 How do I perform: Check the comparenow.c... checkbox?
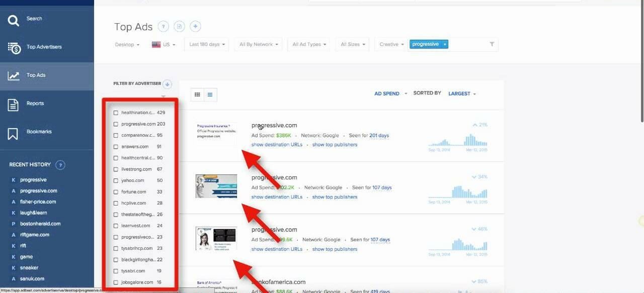[x=116, y=135]
